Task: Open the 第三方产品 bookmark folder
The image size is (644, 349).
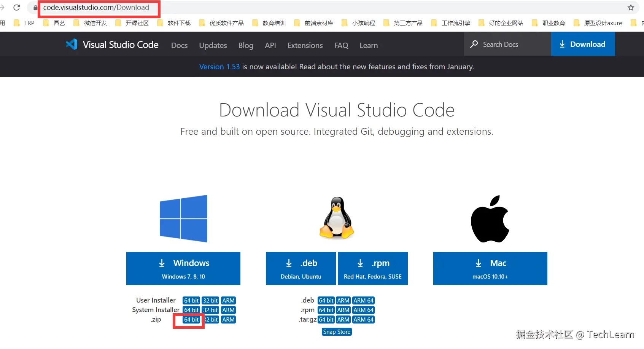Action: 403,23
